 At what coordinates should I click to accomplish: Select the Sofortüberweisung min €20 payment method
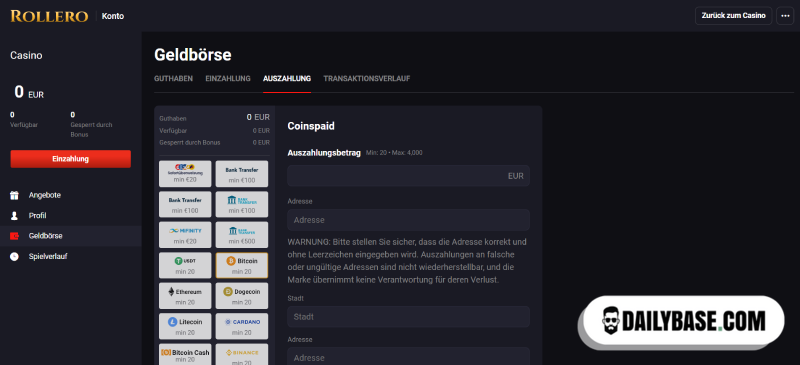click(x=185, y=174)
